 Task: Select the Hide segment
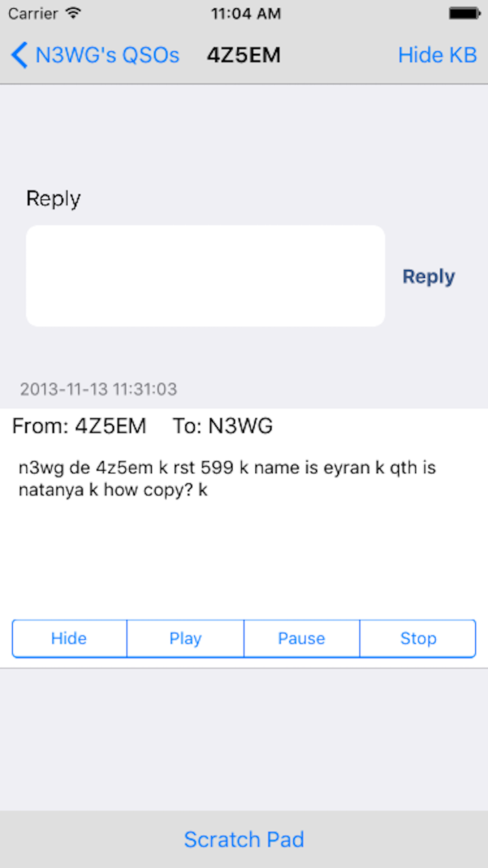(69, 639)
